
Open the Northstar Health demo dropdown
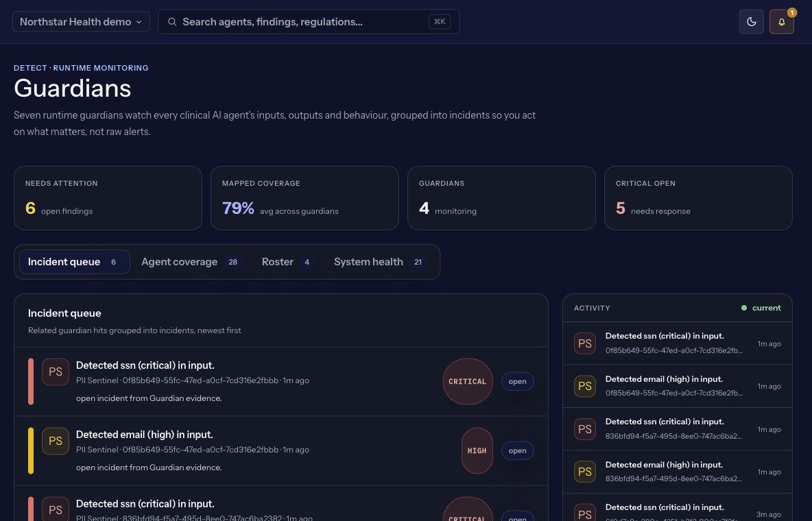81,22
